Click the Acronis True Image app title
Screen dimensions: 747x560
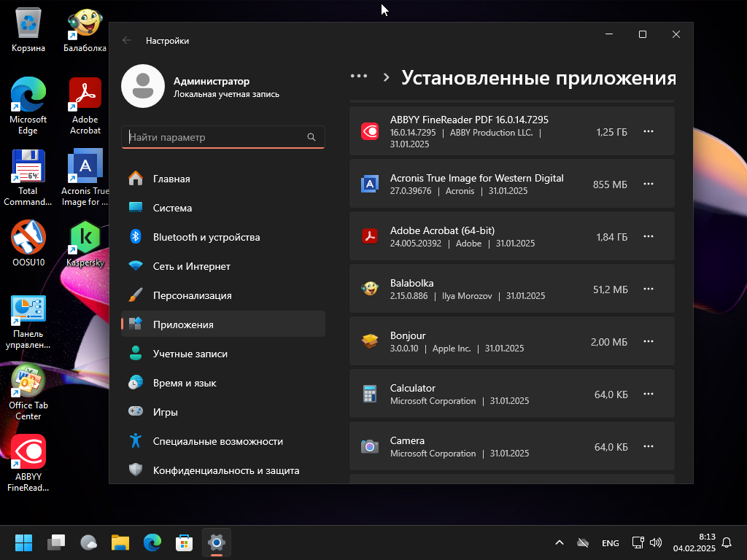[x=477, y=178]
